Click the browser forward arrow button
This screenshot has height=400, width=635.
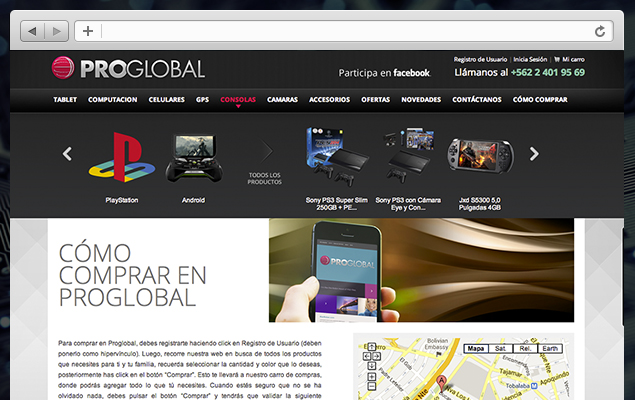[x=56, y=31]
